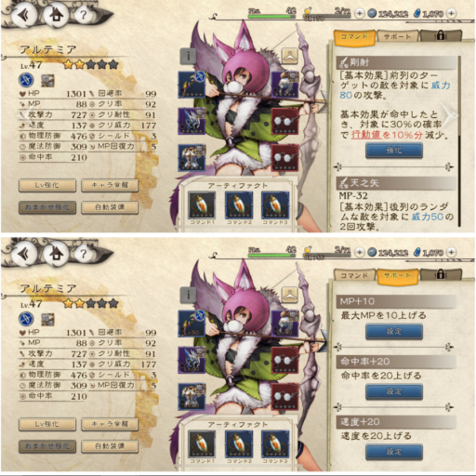The height and width of the screenshot is (476, 476).
Task: Advance with the right chevron arrow on the command panel
Action: click(x=450, y=114)
